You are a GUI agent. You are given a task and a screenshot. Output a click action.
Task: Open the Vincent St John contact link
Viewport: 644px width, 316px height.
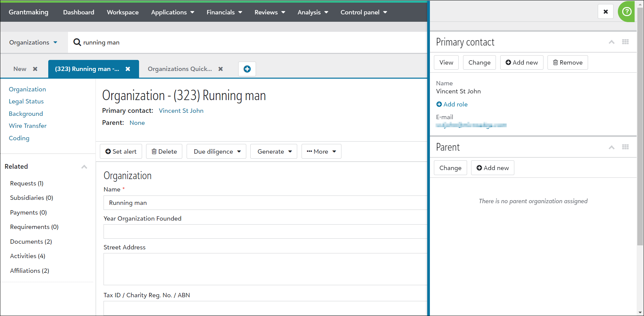(x=181, y=110)
